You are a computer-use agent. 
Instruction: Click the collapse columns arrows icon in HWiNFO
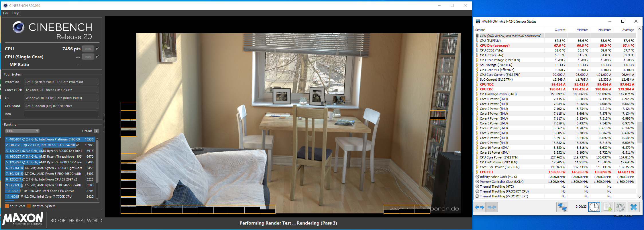[492, 207]
